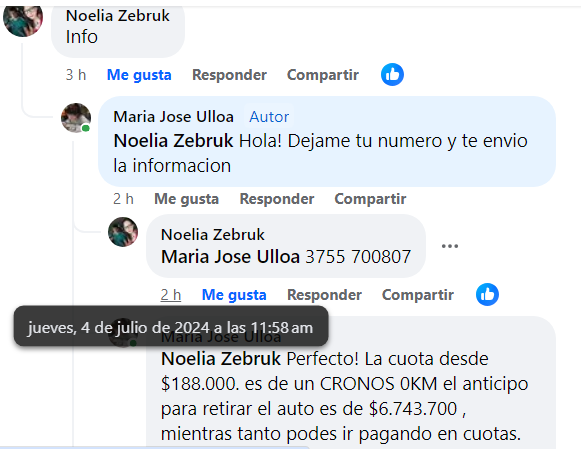Image resolution: width=581 pixels, height=449 pixels.
Task: Open Maria Jose Ulloa's avatar with green status dot
Action: [x=76, y=118]
